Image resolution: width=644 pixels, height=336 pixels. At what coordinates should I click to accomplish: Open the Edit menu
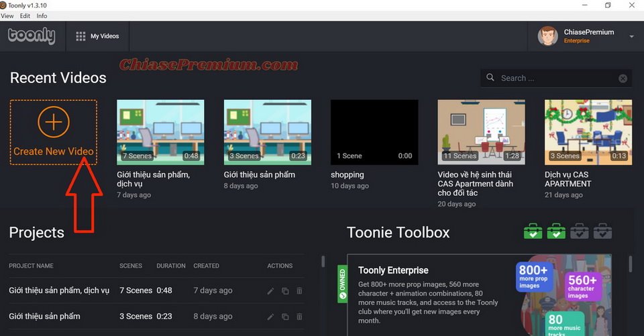(x=25, y=15)
